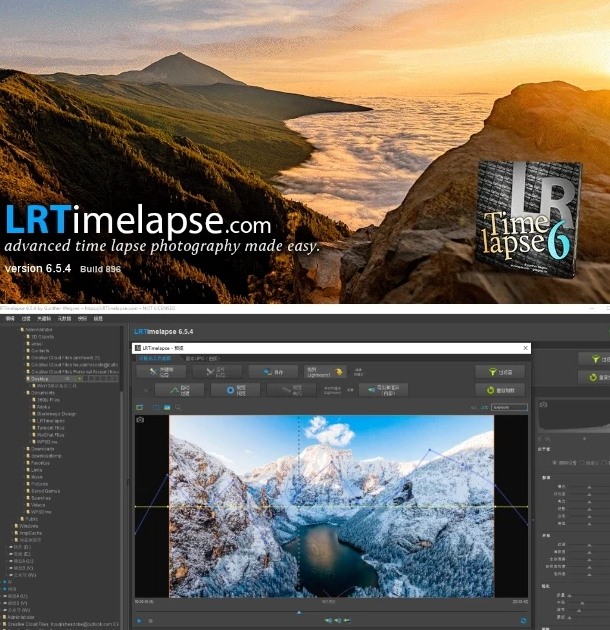The image size is (610, 630).
Task: Click the green funnel Filter button in dialog
Action: click(x=500, y=372)
